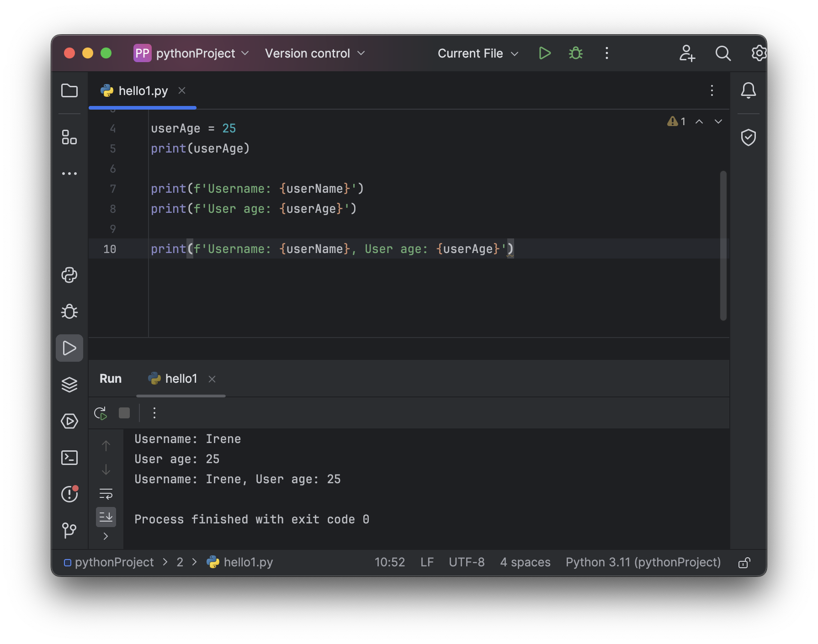Click the warning indicator showing 1 problem
The width and height of the screenshot is (818, 644).
677,121
